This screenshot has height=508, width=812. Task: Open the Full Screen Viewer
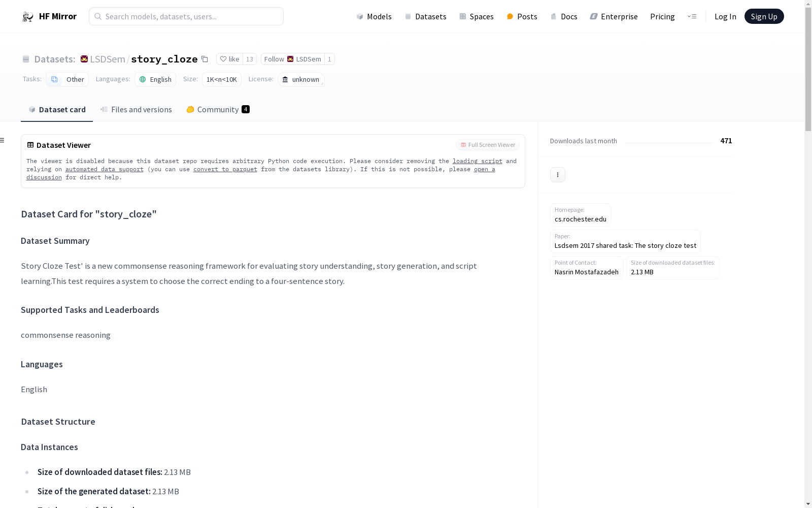[x=488, y=145]
